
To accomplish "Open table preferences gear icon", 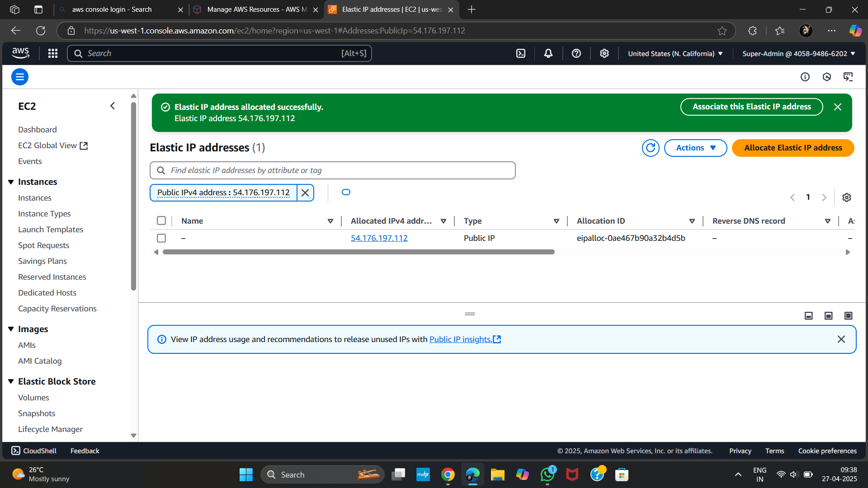I will point(847,197).
